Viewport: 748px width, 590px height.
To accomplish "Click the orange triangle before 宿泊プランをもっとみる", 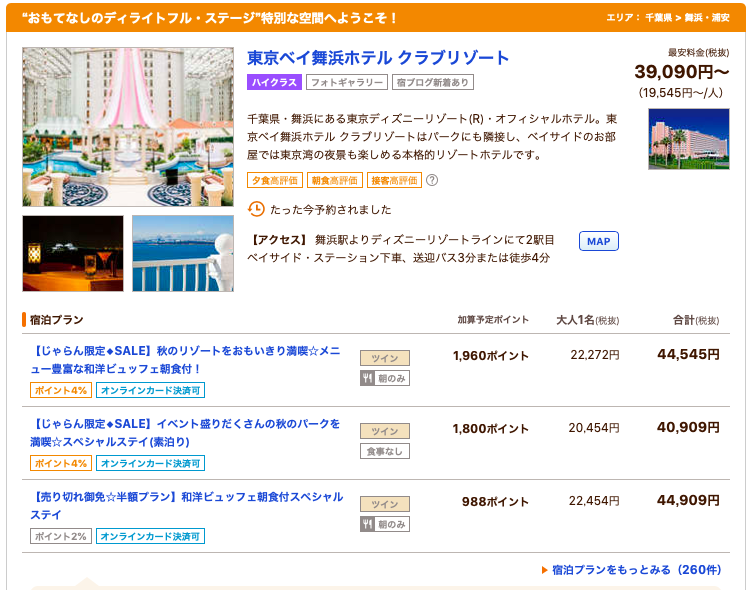I will point(544,570).
